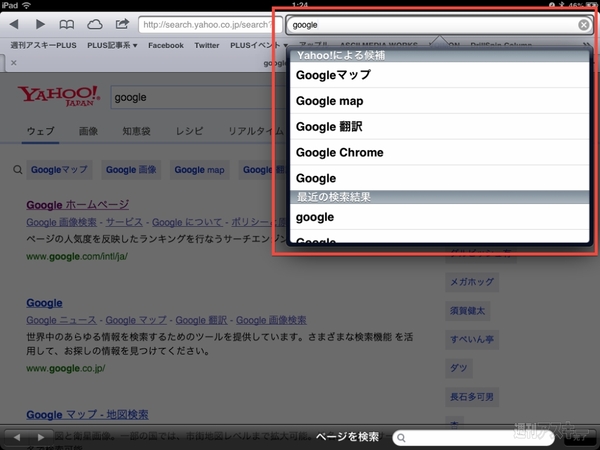Switch to リアルタイム tab
This screenshot has width=600, height=450.
click(256, 131)
